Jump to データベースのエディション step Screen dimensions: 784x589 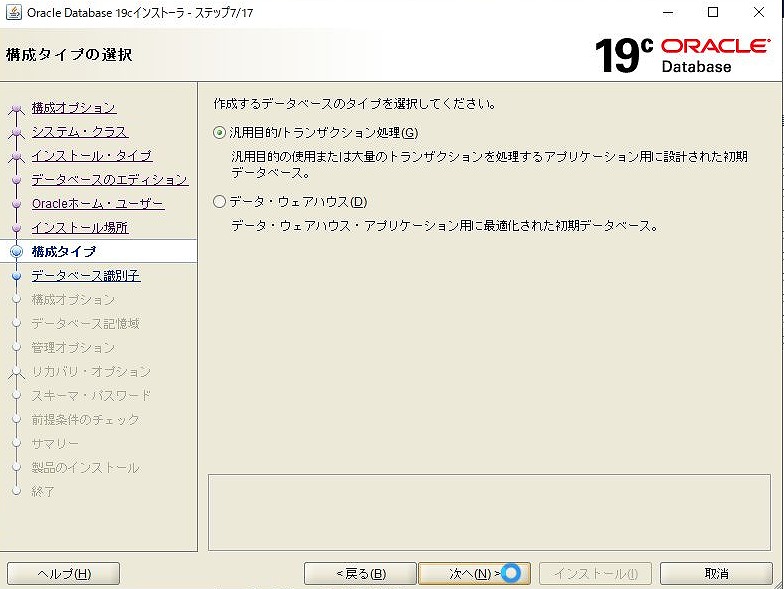(110, 180)
